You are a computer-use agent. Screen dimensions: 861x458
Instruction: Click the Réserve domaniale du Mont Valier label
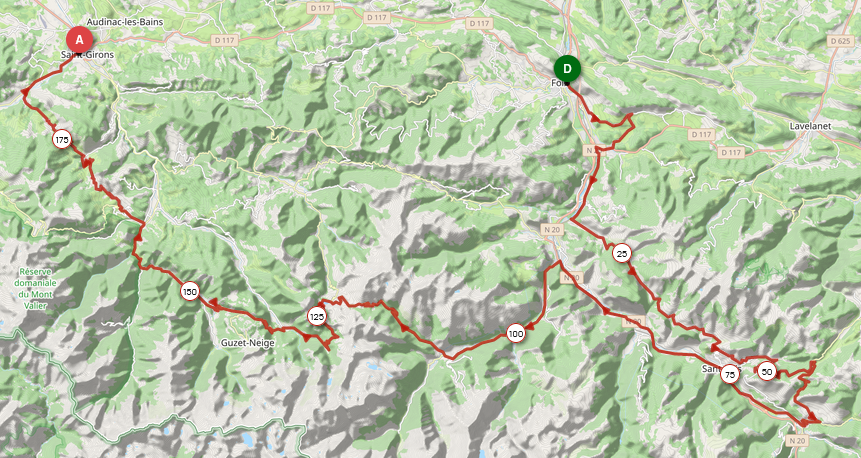pyautogui.click(x=36, y=288)
